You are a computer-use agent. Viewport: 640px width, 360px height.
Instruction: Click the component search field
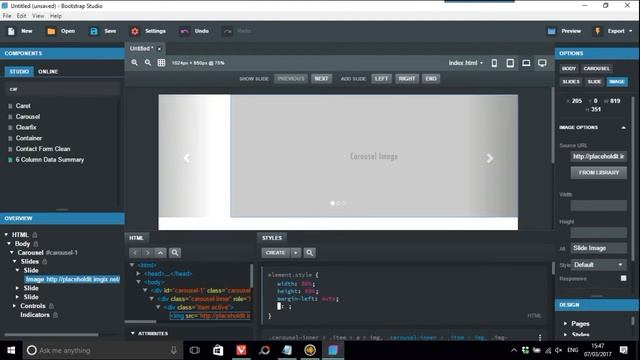pos(62,89)
